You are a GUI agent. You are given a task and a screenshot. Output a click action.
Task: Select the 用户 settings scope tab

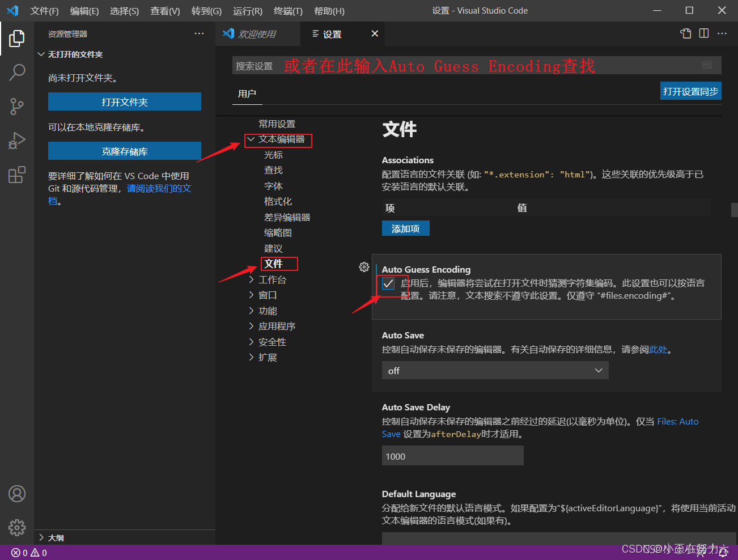(247, 94)
